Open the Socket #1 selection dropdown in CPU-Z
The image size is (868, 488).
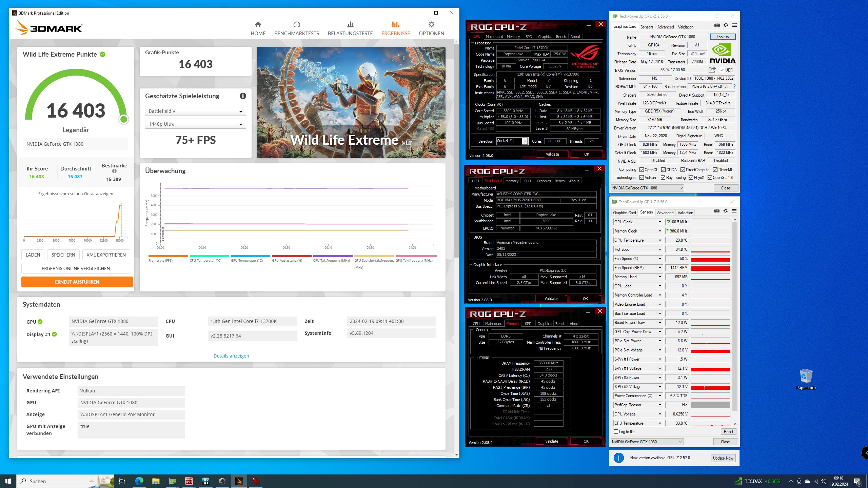(x=512, y=141)
